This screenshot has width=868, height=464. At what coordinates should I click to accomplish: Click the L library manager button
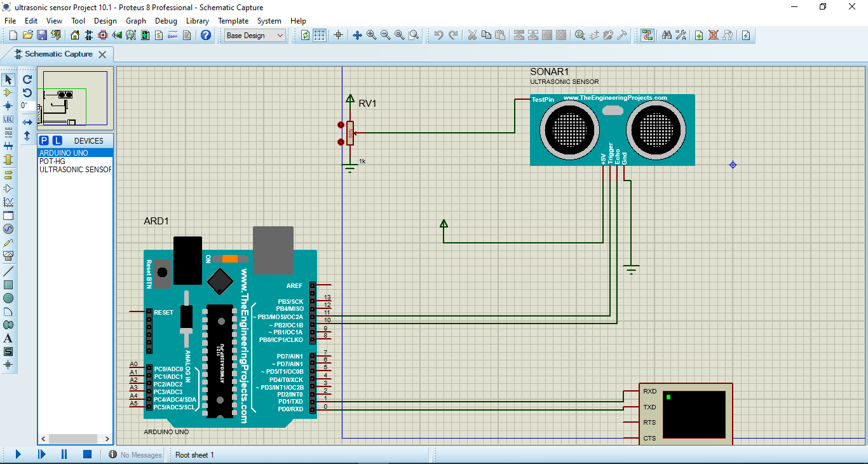[57, 140]
